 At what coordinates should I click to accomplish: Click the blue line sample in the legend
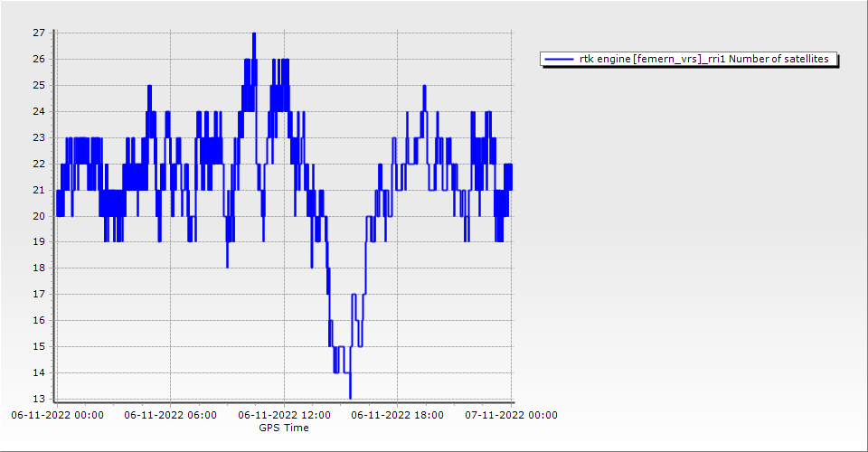(558, 59)
